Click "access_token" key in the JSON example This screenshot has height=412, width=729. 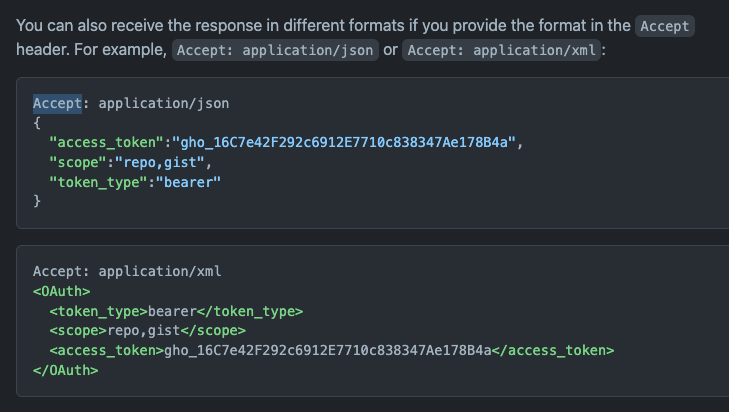pos(106,142)
